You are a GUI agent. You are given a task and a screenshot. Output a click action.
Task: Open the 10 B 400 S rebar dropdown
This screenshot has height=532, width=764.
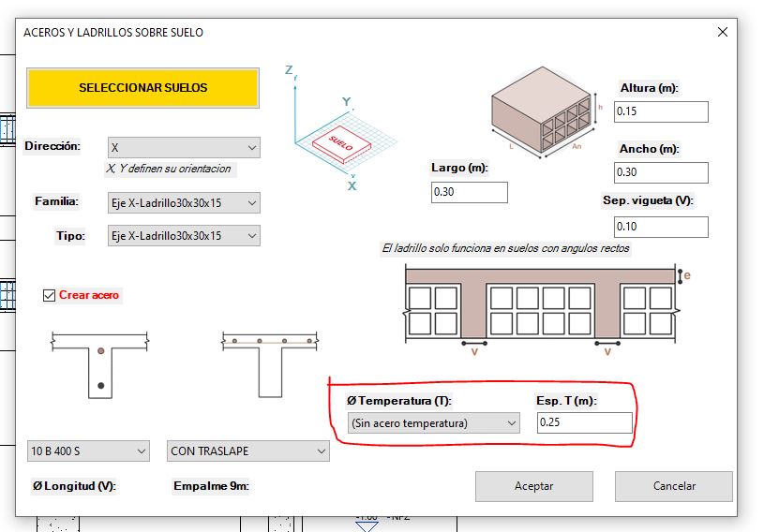click(x=88, y=451)
